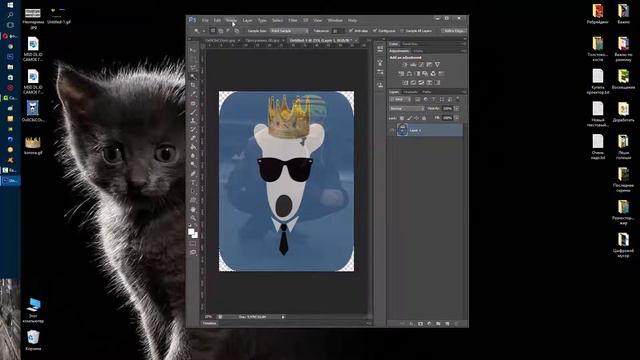Image resolution: width=640 pixels, height=360 pixels.
Task: Toggle the Contiguous checkbox
Action: click(375, 31)
